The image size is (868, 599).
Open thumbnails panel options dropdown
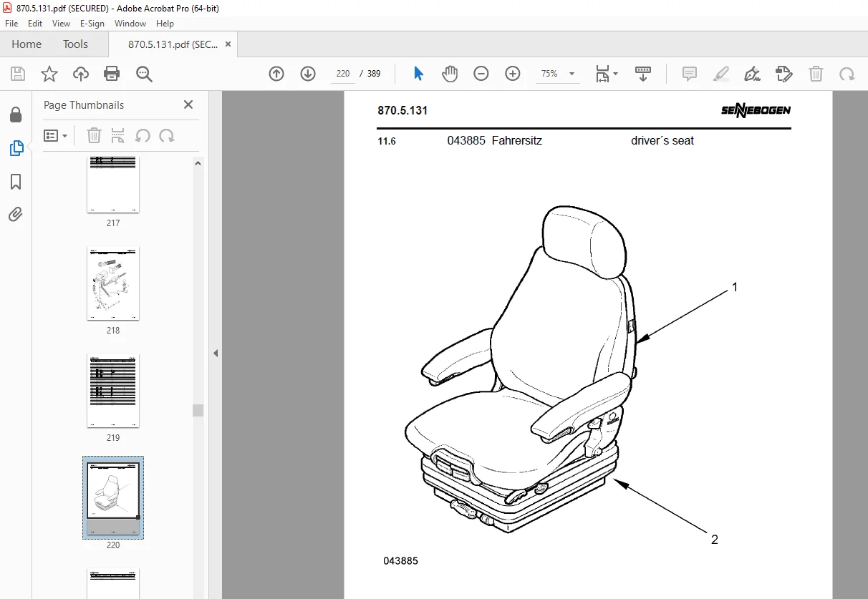click(x=55, y=135)
